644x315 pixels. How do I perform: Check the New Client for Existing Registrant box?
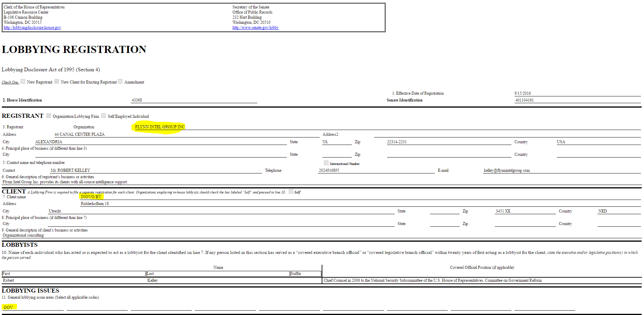(x=57, y=81)
